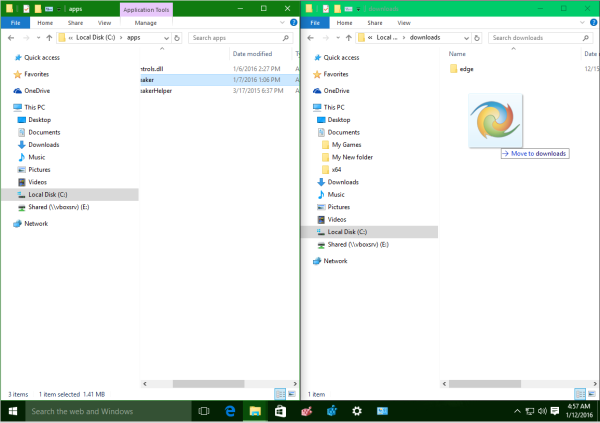Select My Games folder in downloads sidebar
Image resolution: width=600 pixels, height=423 pixels.
coord(342,145)
